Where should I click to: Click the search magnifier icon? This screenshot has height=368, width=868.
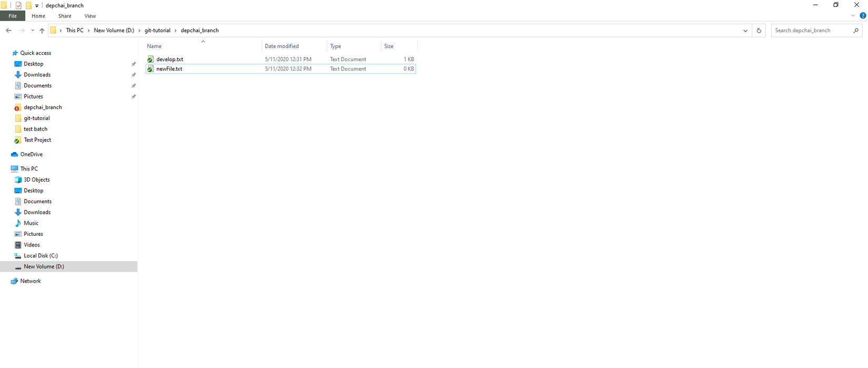point(856,31)
